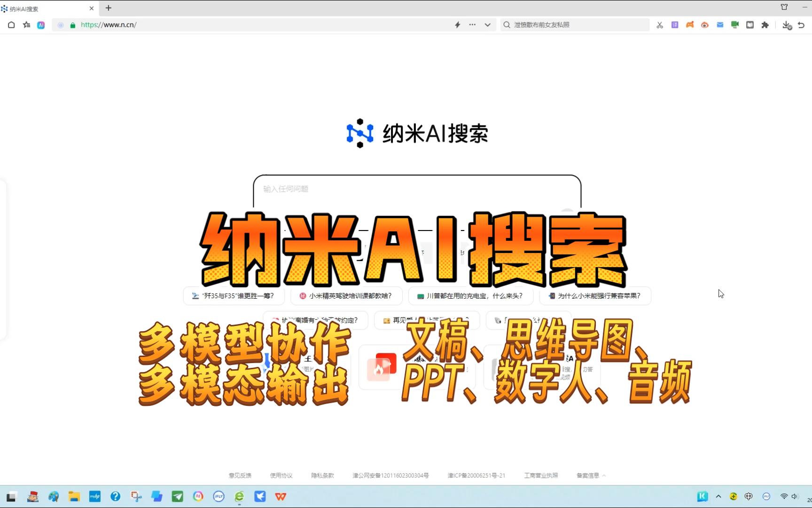Click the 纳米AI搜索 logo
The image size is (812, 508).
click(x=417, y=133)
